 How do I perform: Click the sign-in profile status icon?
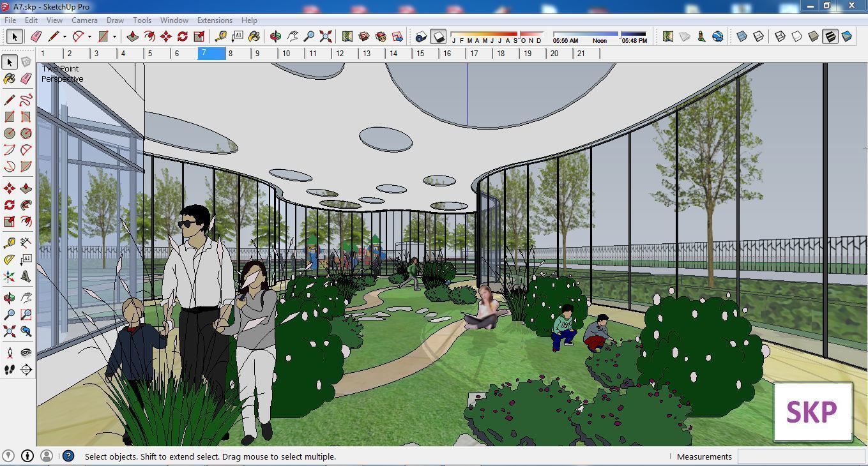pyautogui.click(x=47, y=456)
